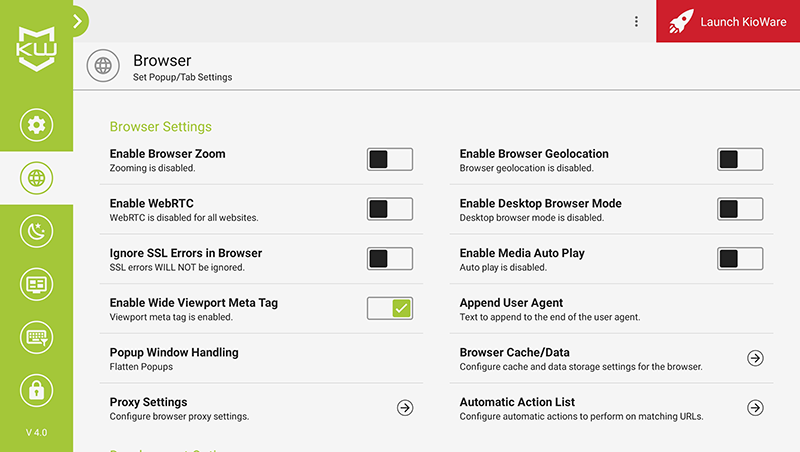The height and width of the screenshot is (452, 800).
Task: Toggle Enable Browser Zoom switch
Action: (x=390, y=159)
